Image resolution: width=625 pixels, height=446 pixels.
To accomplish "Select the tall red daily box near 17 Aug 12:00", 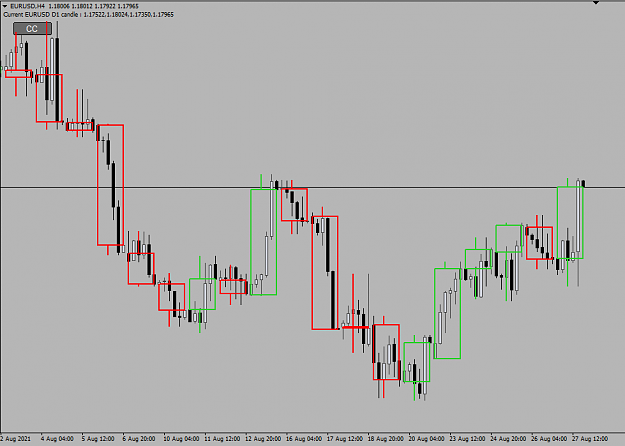I will (x=325, y=273).
